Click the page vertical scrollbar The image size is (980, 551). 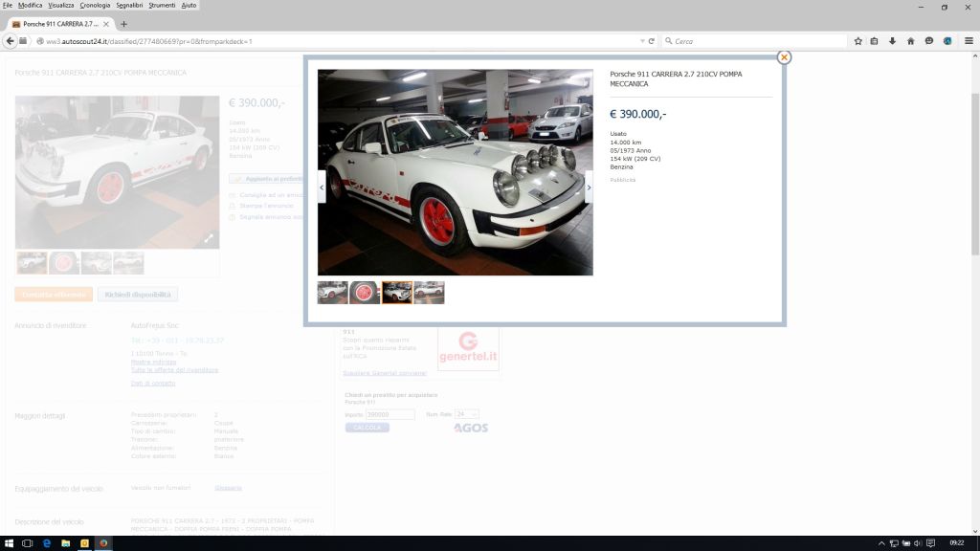[975, 175]
